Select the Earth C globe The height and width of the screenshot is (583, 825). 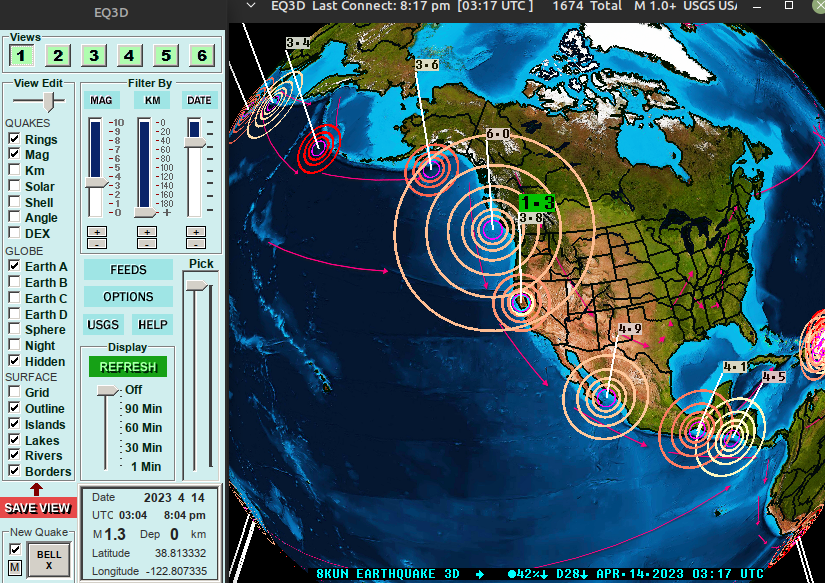point(14,298)
